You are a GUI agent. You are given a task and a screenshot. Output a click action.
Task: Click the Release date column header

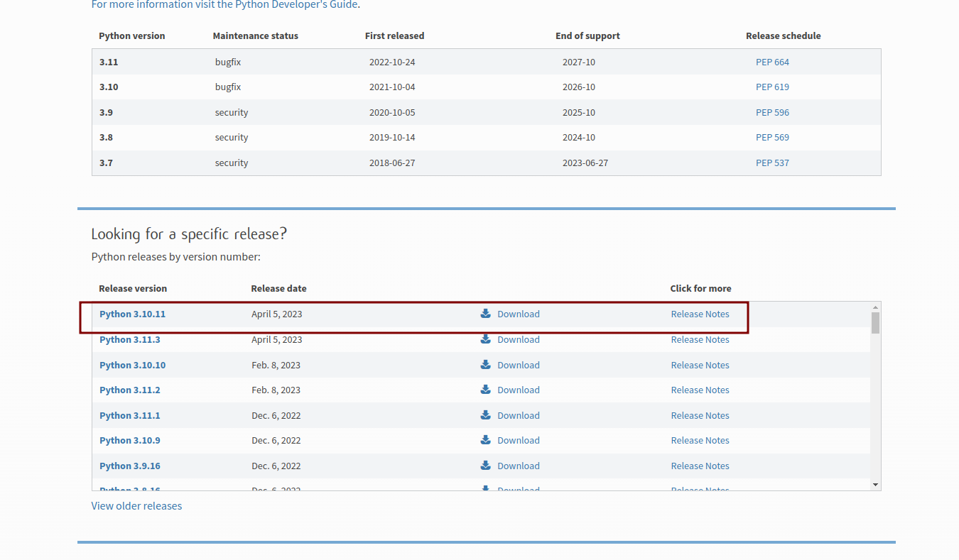click(278, 288)
